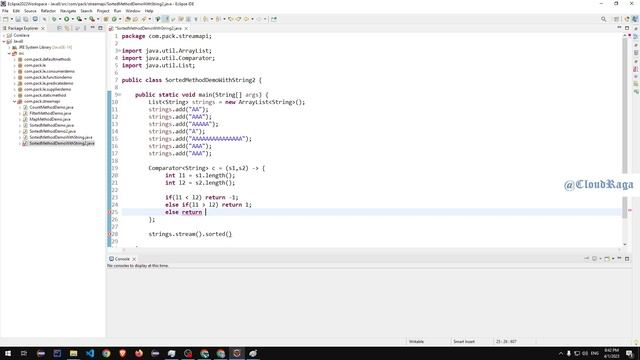
Task: Open the Refactor menu
Action: click(48, 11)
